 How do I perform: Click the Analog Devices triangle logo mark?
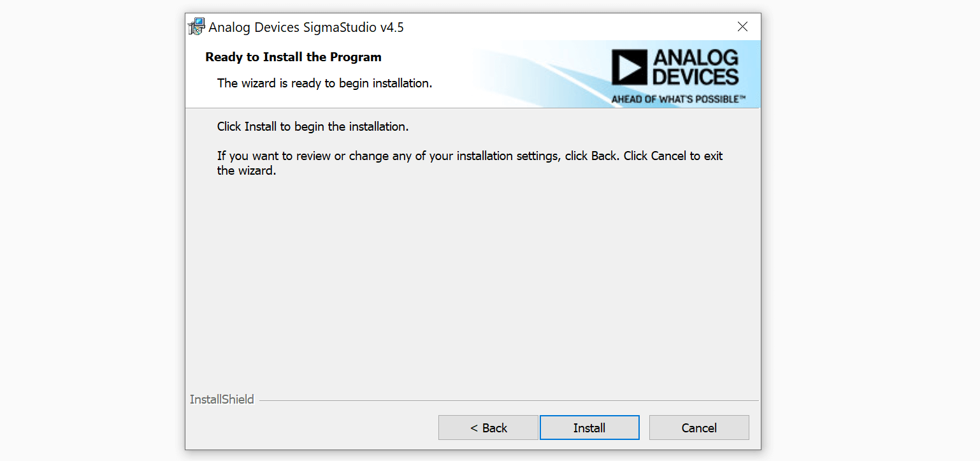click(x=630, y=68)
